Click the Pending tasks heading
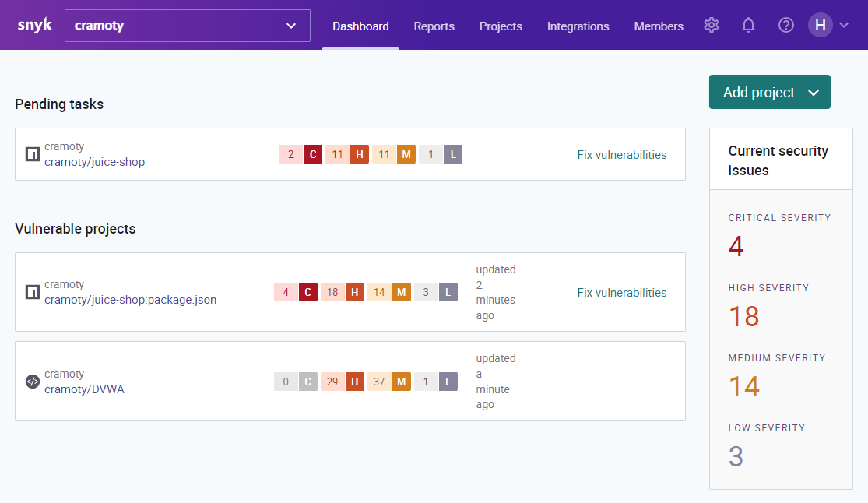Screen dimensions: 868x503 [x=59, y=104]
